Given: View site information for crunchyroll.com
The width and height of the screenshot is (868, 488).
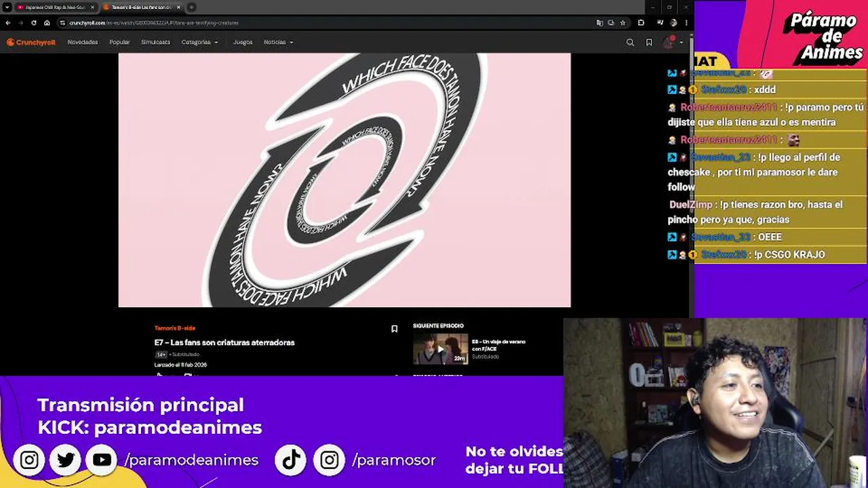Looking at the screenshot, I should click(62, 22).
